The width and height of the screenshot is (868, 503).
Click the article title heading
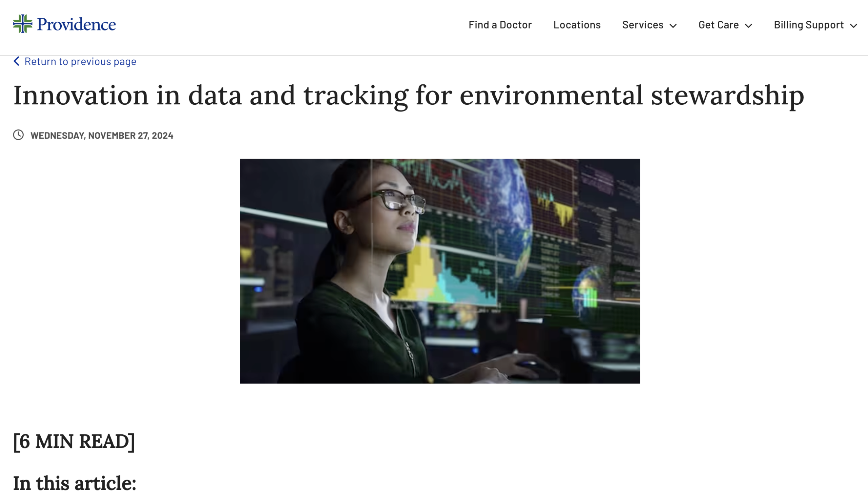[408, 95]
